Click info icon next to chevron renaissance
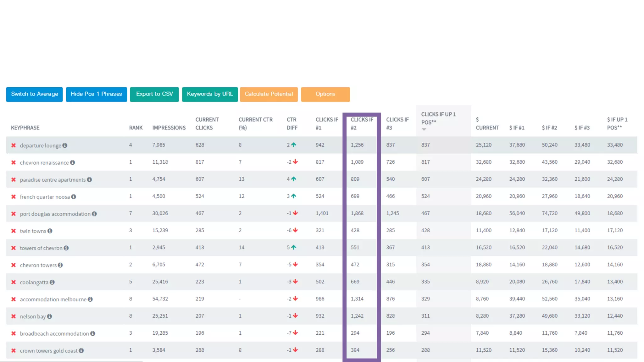Screen dimensions: 644x362 tap(73, 162)
